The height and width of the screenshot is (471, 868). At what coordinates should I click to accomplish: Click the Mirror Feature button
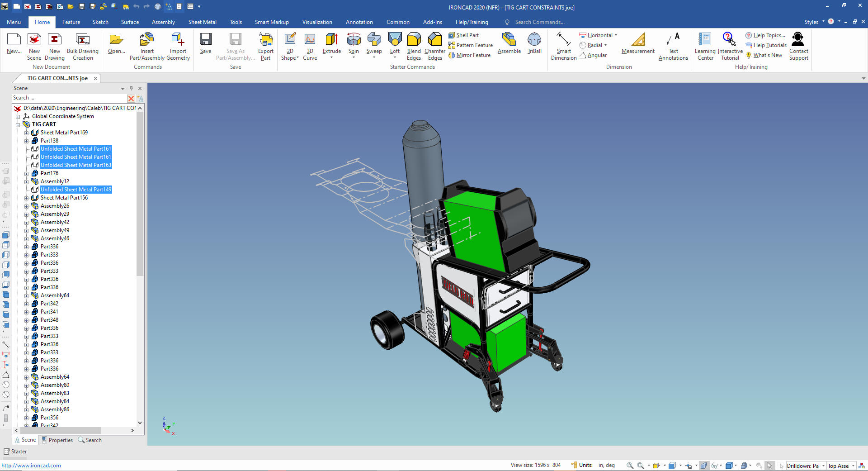[x=469, y=55]
